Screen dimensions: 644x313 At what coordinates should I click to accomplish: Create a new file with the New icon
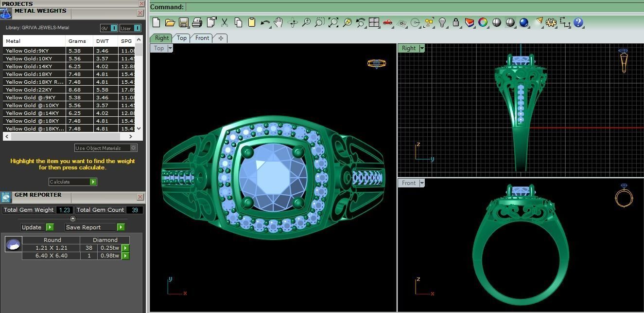[x=156, y=22]
